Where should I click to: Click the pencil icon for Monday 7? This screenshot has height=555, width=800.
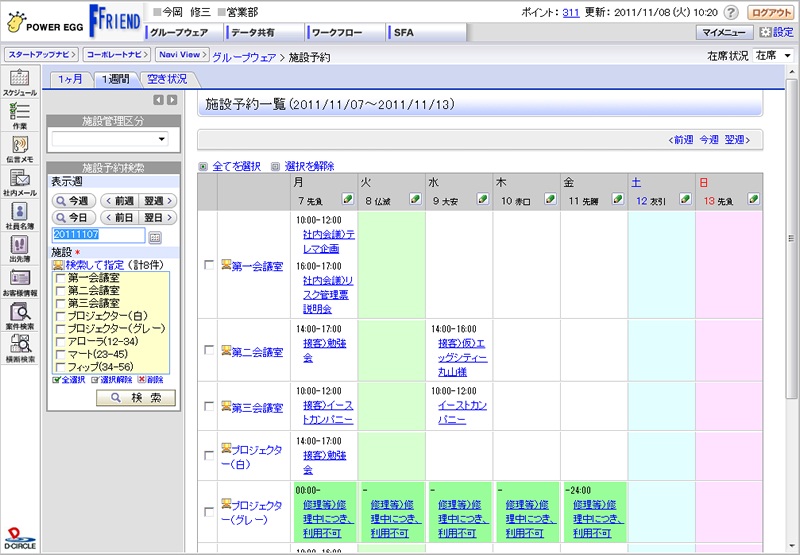click(348, 199)
